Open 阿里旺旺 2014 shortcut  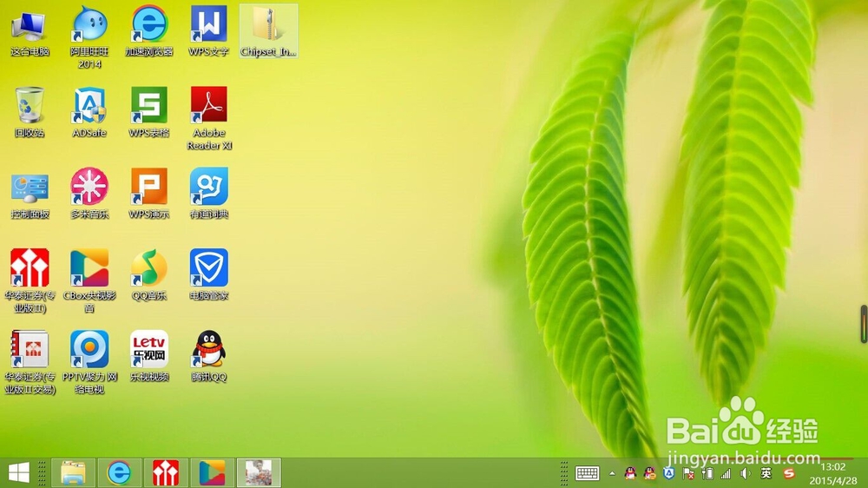click(89, 37)
